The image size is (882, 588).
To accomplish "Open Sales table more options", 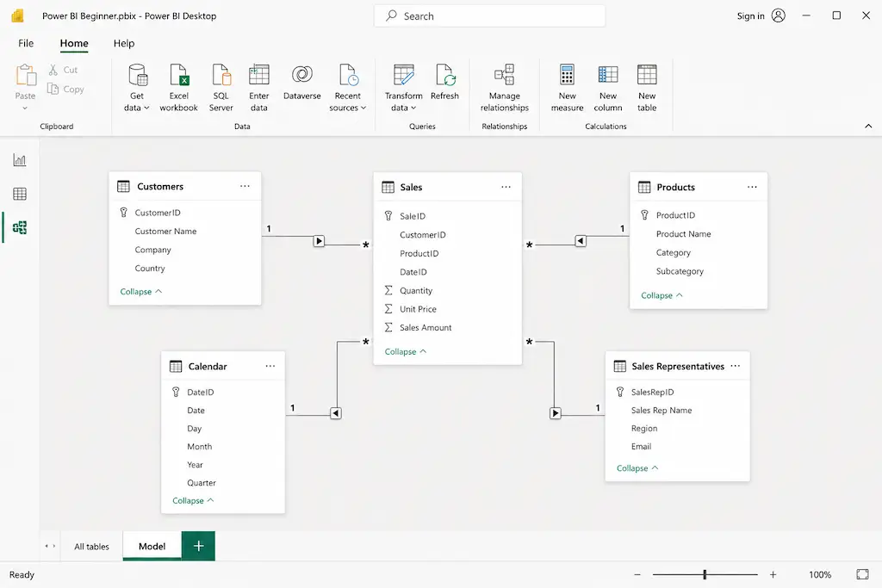I will [506, 187].
